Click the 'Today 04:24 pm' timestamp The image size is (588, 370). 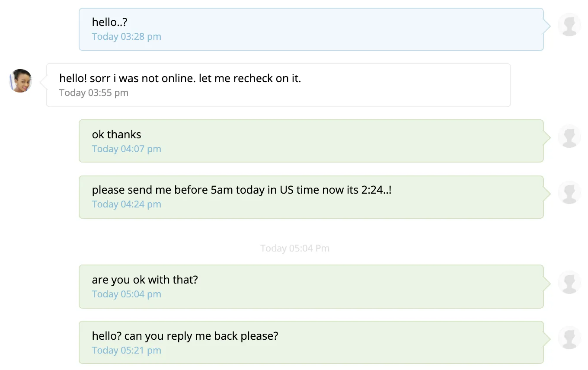(x=126, y=204)
